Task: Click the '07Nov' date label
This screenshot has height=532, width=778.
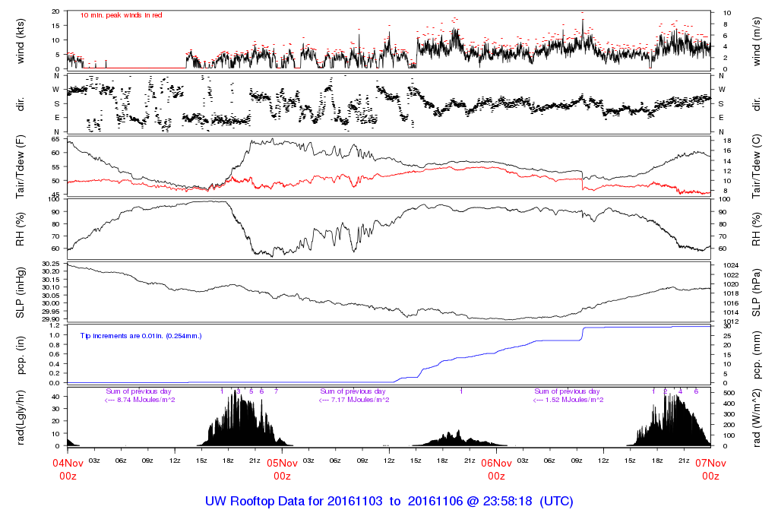Action: [710, 464]
